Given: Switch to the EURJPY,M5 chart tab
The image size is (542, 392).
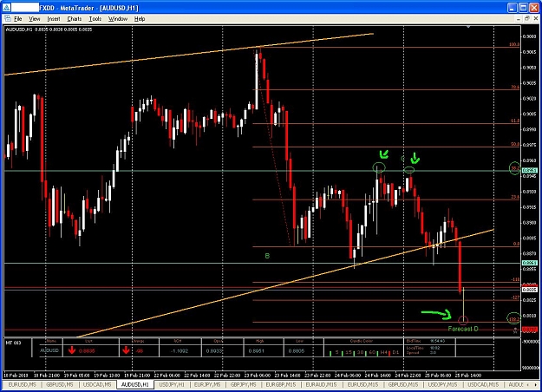Looking at the screenshot, I should tap(207, 384).
